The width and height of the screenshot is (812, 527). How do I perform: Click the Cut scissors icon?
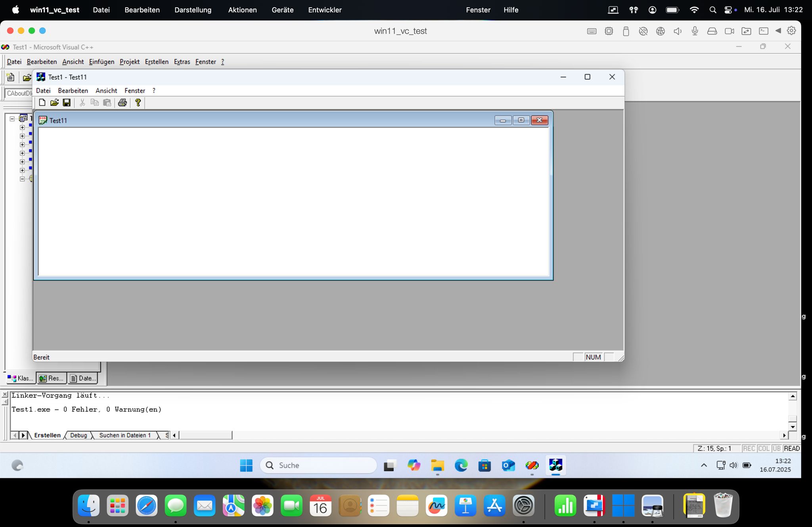[82, 103]
